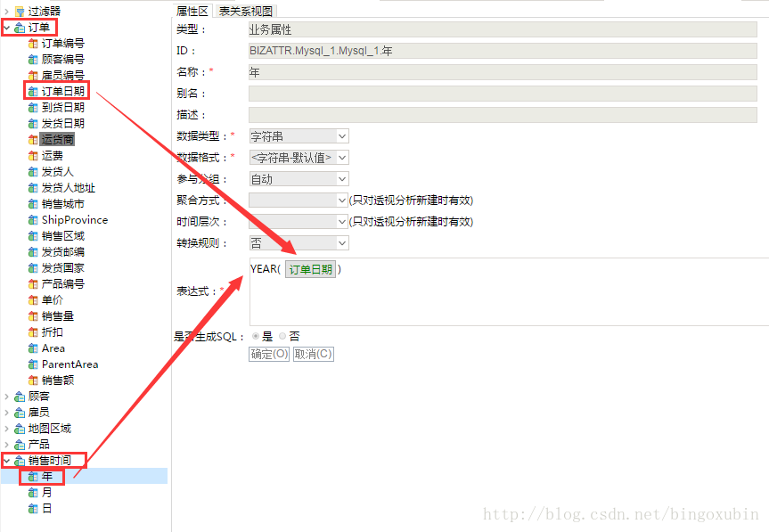Expand the 雇员 tree node
This screenshot has height=532, width=769.
tap(6, 413)
